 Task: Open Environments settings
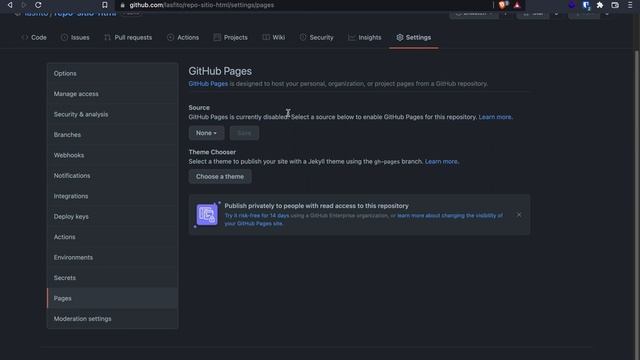pyautogui.click(x=112, y=257)
